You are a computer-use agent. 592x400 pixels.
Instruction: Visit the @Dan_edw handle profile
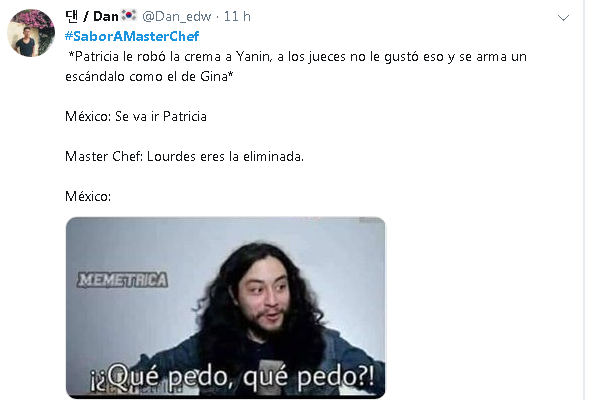click(x=176, y=16)
